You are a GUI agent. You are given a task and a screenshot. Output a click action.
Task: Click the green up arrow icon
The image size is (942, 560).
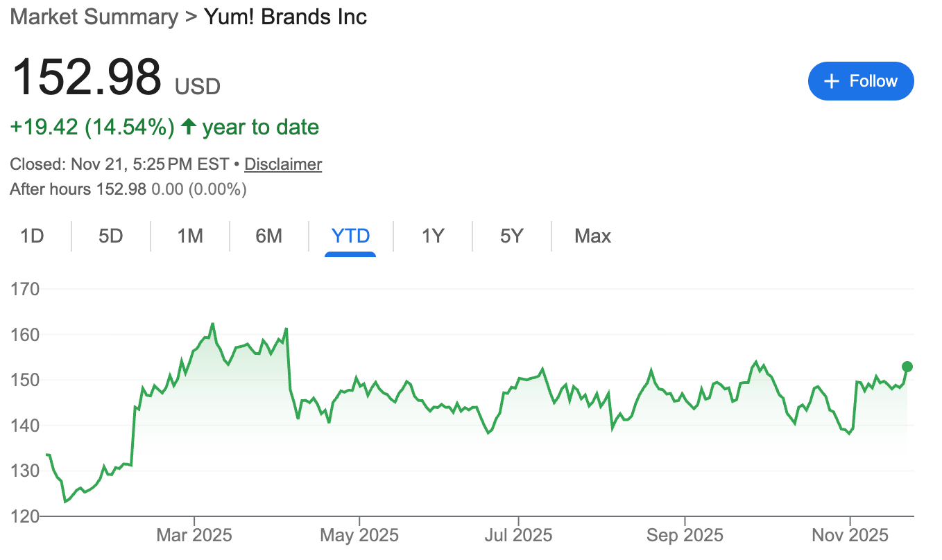point(188,127)
